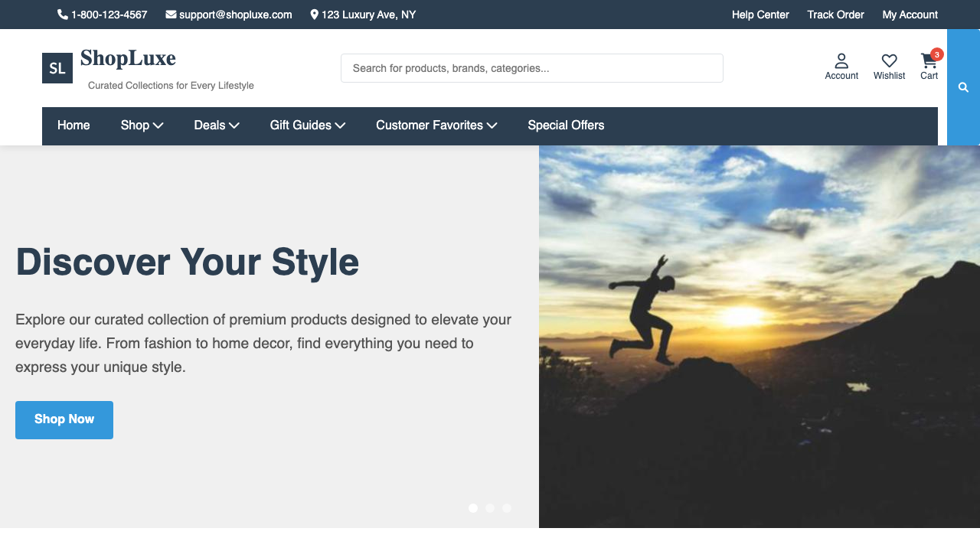Click the location pin icon
Screen dimensions: 980x551
pyautogui.click(x=313, y=14)
